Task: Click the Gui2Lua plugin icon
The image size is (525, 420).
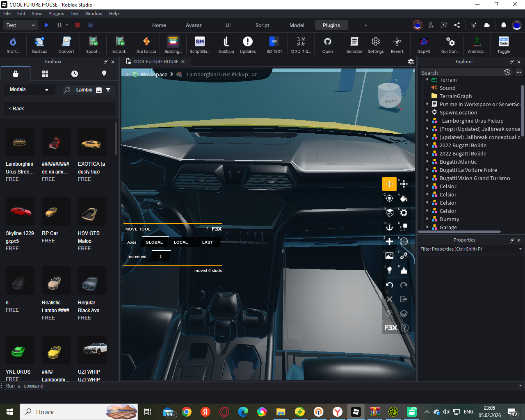Action: tap(39, 44)
